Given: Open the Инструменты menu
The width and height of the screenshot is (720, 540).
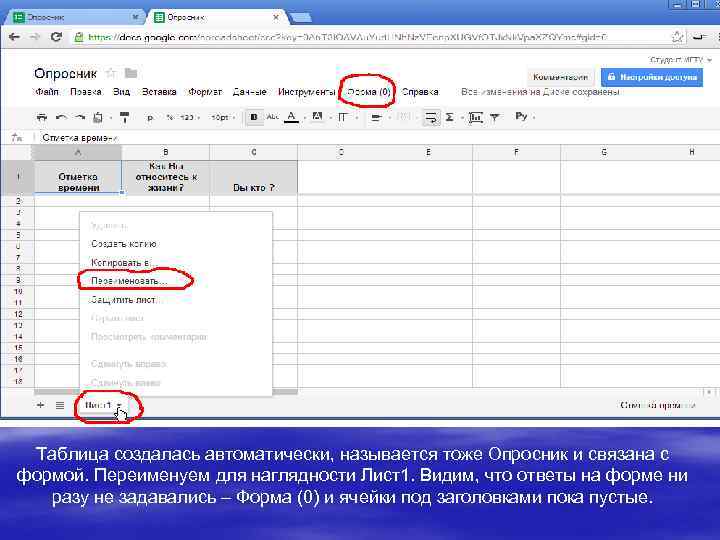Looking at the screenshot, I should point(306,92).
